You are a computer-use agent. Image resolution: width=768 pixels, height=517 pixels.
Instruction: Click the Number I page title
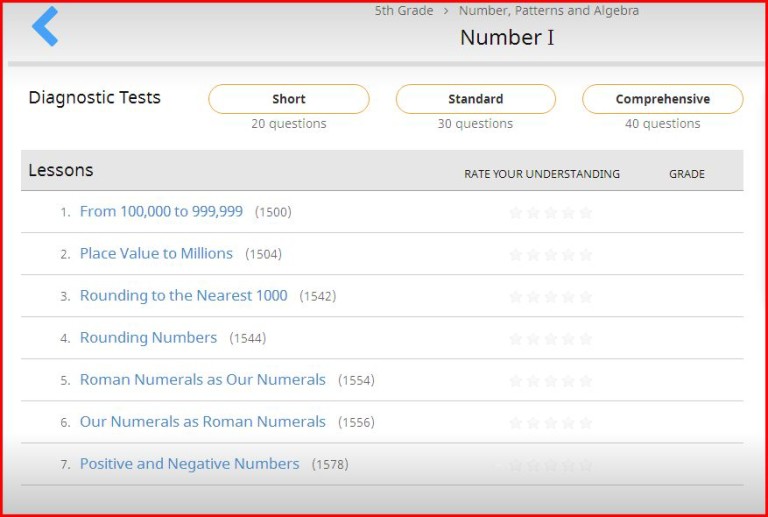507,38
